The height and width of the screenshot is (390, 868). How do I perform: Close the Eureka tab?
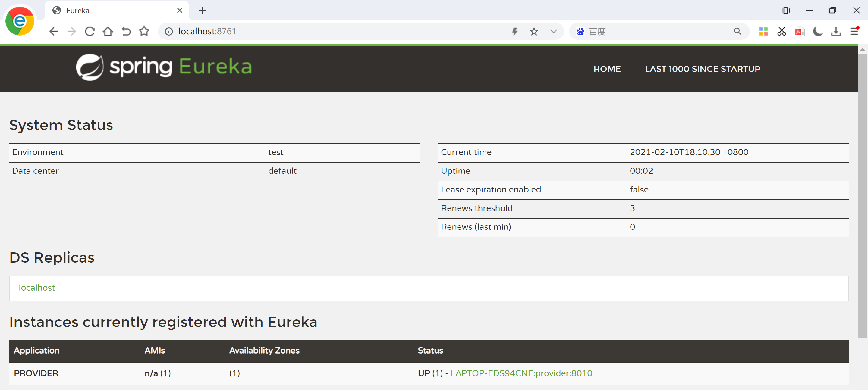pos(180,11)
